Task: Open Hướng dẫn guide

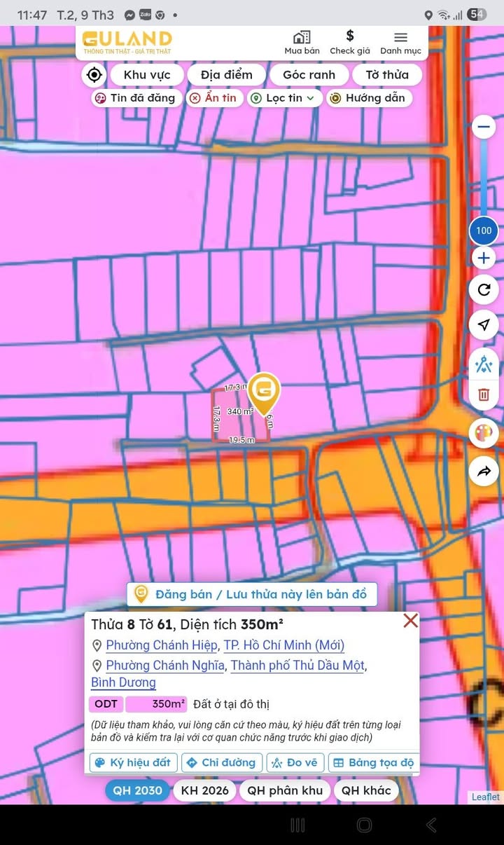Action: pyautogui.click(x=369, y=98)
